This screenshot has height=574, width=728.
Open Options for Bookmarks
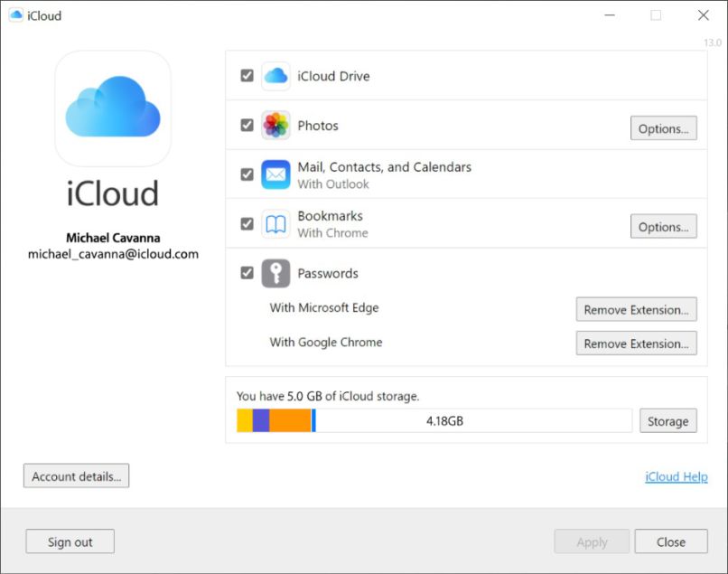click(x=663, y=226)
